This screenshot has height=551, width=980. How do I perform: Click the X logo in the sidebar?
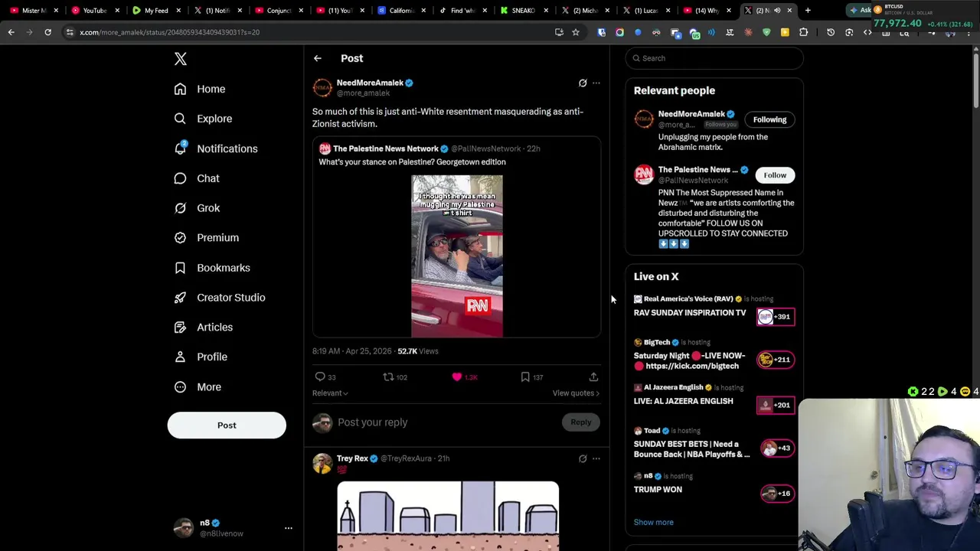(x=180, y=59)
